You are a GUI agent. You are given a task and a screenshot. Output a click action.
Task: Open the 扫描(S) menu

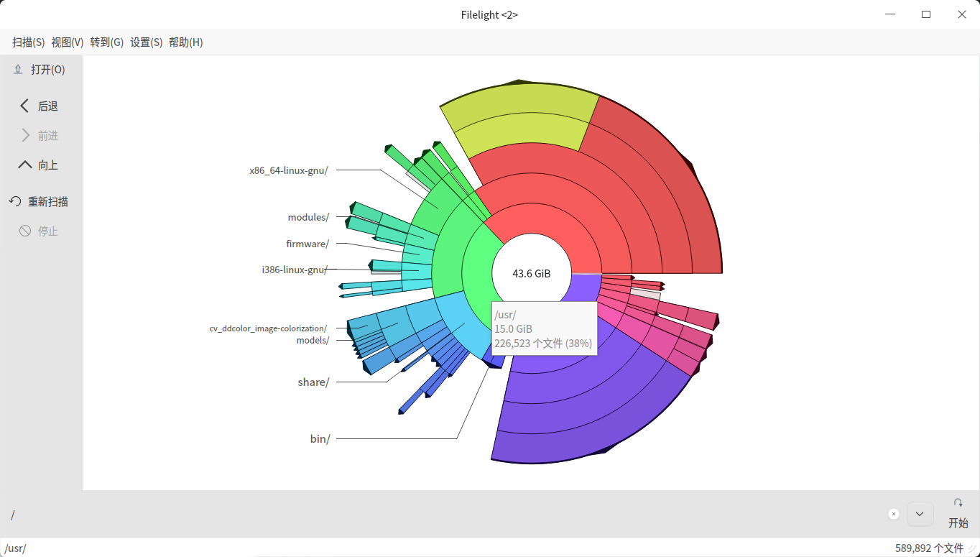point(29,42)
